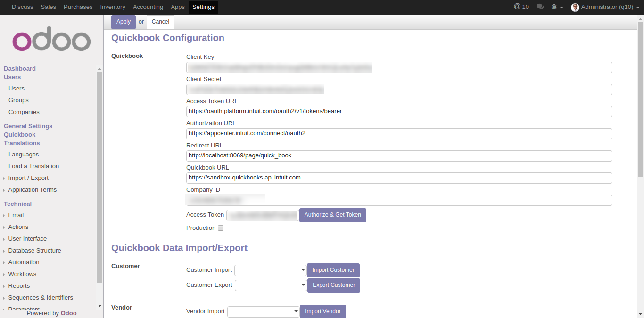Image resolution: width=644 pixels, height=318 pixels.
Task: Click the Access Token input field
Action: point(263,215)
